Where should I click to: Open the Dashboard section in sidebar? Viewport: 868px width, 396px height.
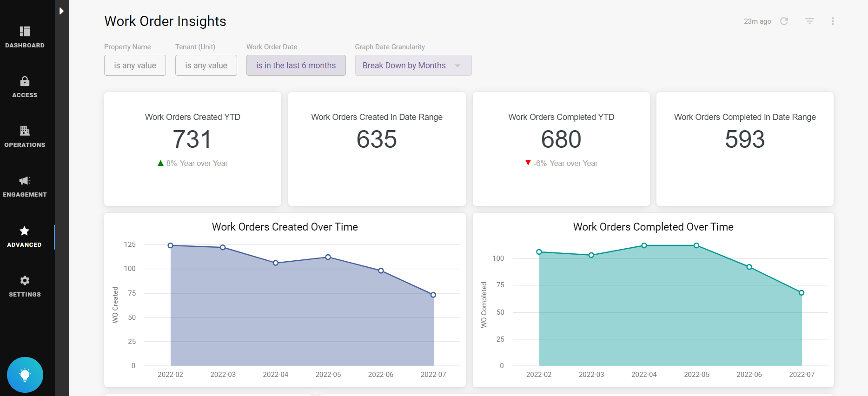25,37
